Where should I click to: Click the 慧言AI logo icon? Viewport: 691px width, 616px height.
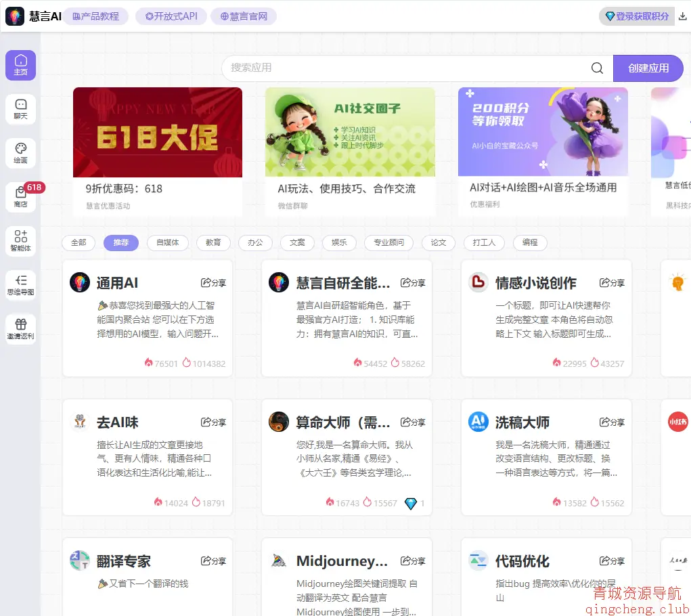(14, 16)
